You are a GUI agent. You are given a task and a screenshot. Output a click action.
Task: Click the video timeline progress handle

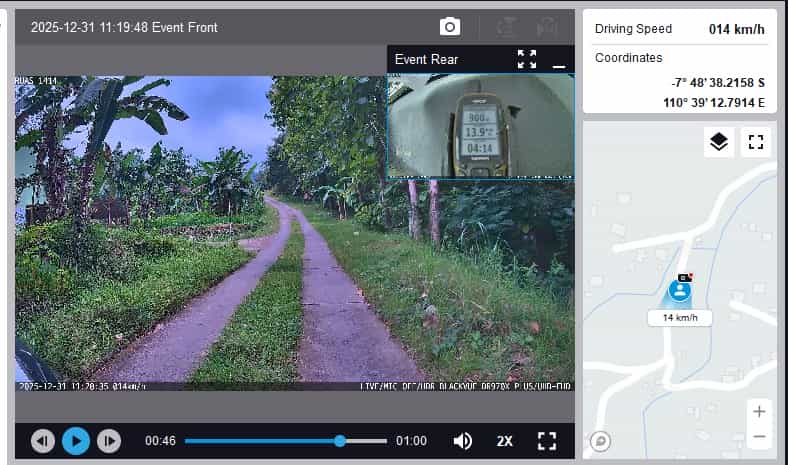pyautogui.click(x=340, y=440)
